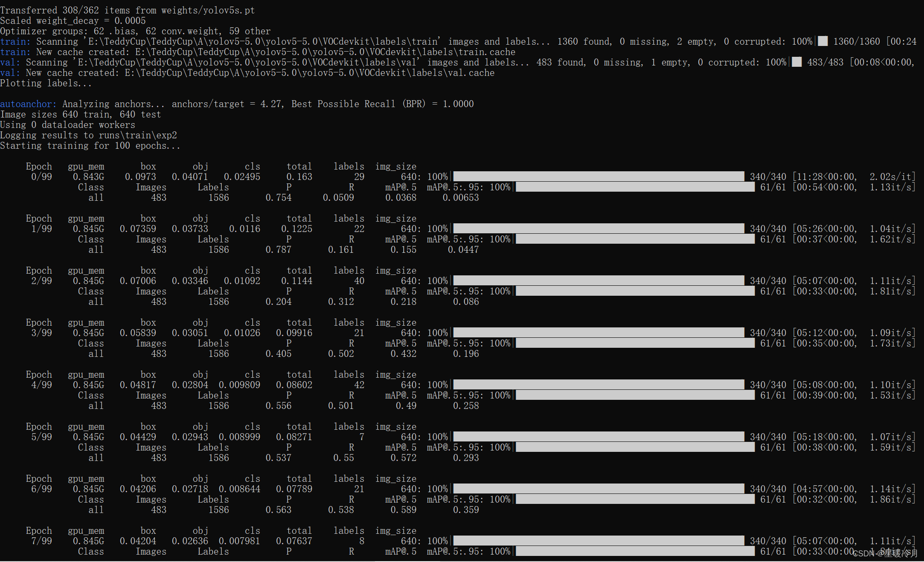Click 'Starting training for 100 epochs...' line
Screen dimensions: 924x562
[x=90, y=146]
